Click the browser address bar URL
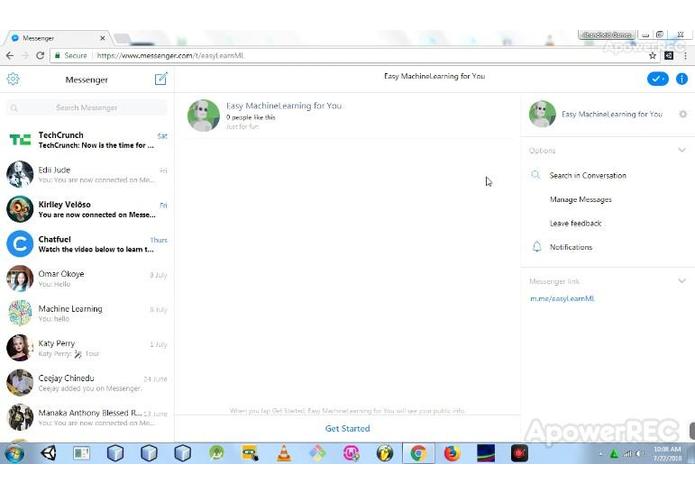The height and width of the screenshot is (494, 695). (170, 55)
